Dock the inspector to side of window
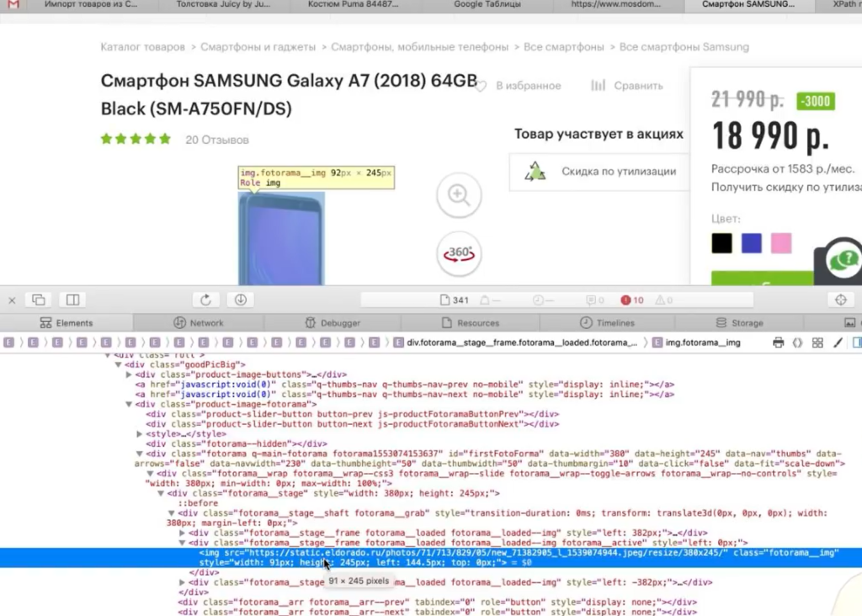862x616 pixels. pos(73,300)
